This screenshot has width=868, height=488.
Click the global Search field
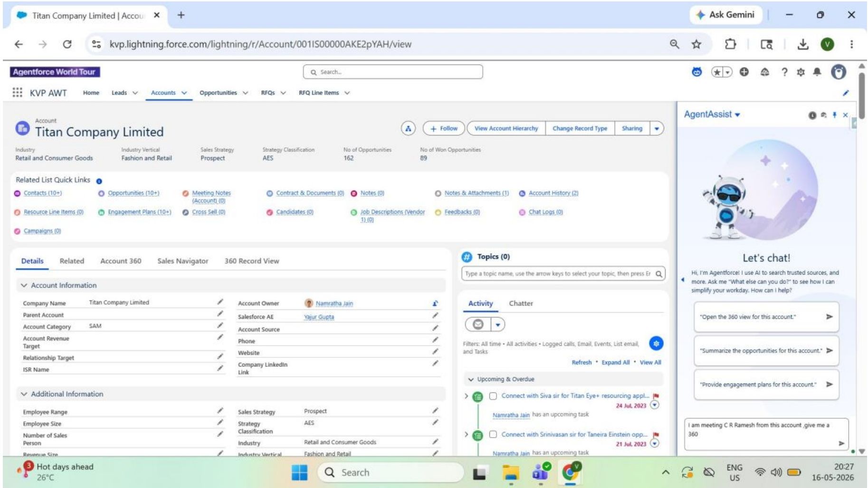coord(393,72)
